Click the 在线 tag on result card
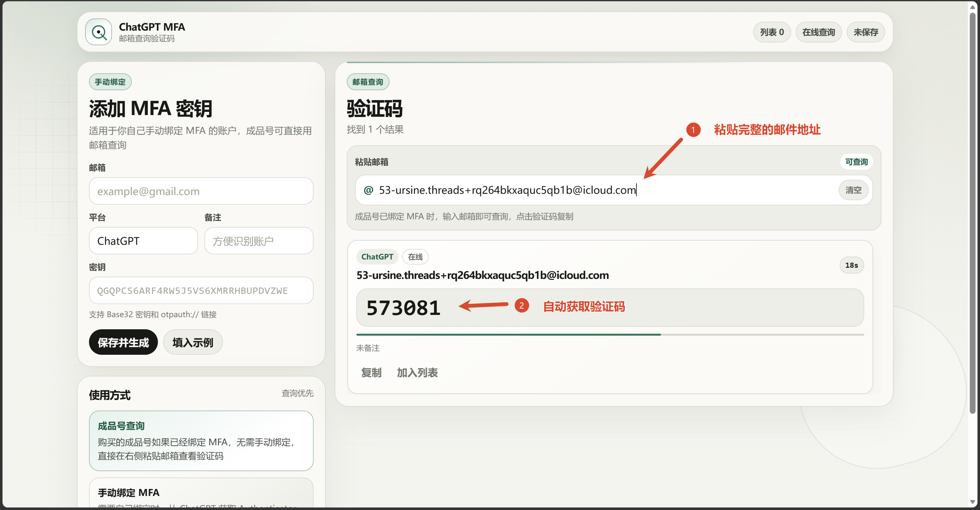Screen dimensions: 980x510 tap(415, 257)
